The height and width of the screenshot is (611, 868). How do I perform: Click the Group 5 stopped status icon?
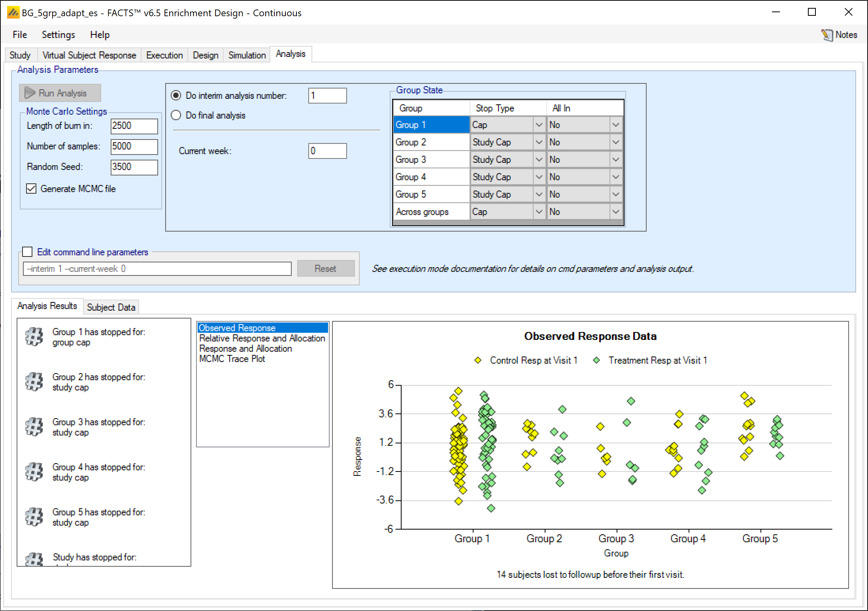[34, 517]
